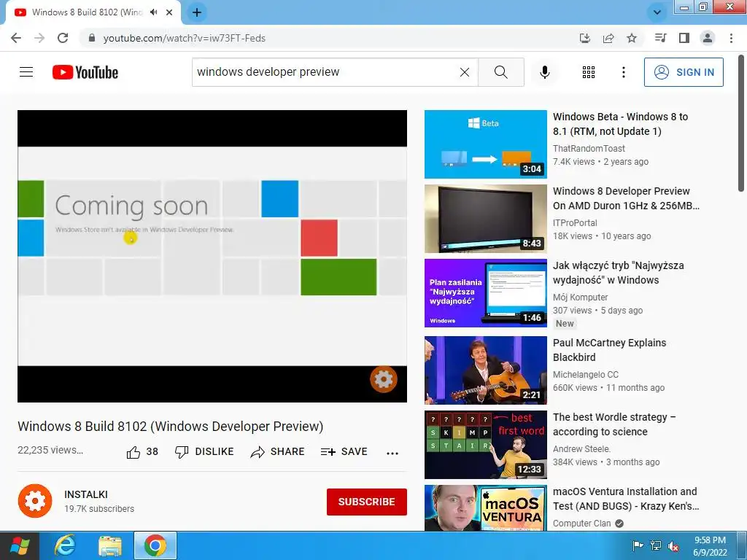Toggle Chrome side panel icon

pyautogui.click(x=684, y=38)
